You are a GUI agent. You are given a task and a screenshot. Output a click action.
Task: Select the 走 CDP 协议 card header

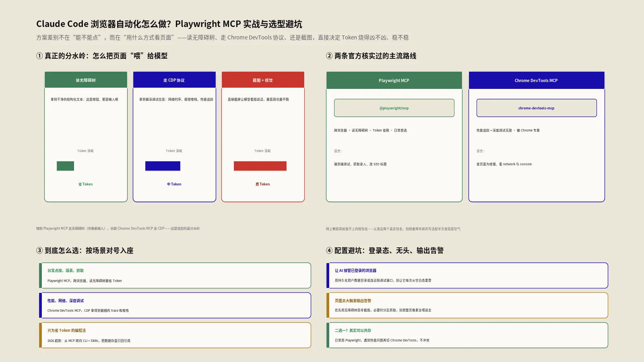[x=174, y=80]
